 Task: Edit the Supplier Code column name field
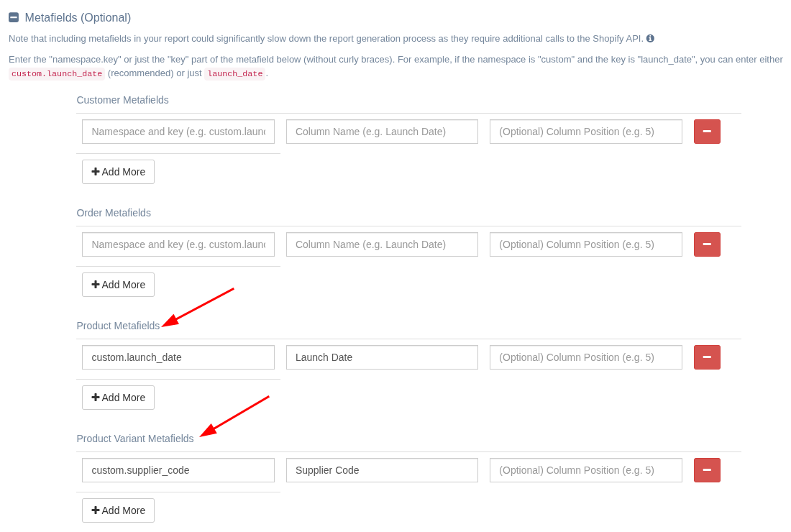click(x=382, y=470)
